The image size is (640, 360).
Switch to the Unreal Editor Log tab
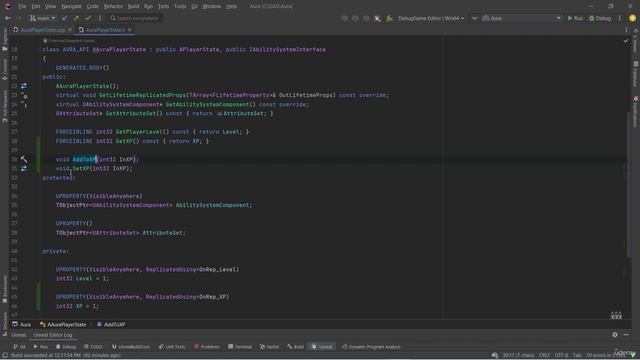(x=53, y=335)
